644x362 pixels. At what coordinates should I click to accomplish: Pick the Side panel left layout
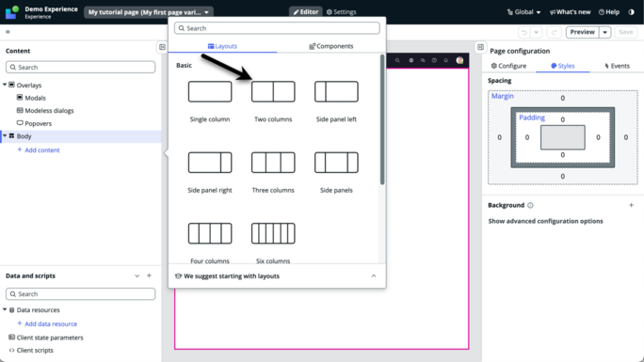(336, 91)
